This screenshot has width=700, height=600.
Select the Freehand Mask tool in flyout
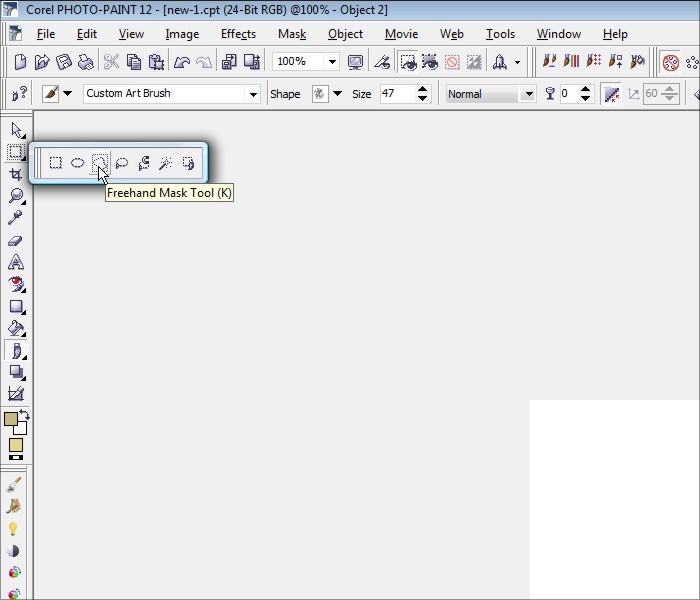[x=99, y=162]
